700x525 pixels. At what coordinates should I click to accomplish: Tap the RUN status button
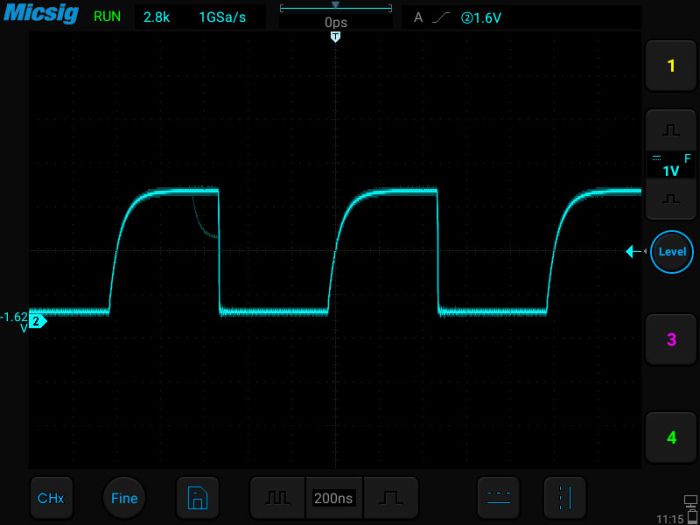click(x=107, y=17)
